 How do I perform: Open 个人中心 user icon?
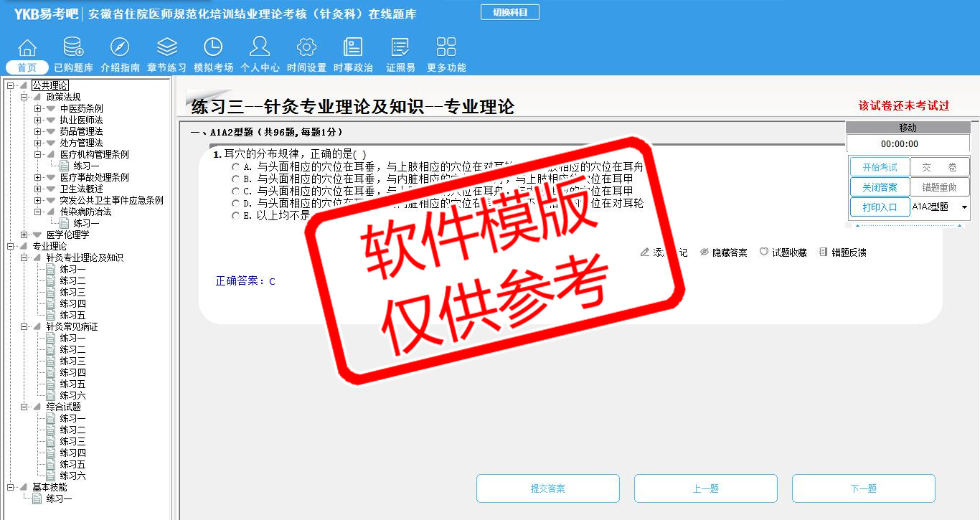[x=260, y=47]
